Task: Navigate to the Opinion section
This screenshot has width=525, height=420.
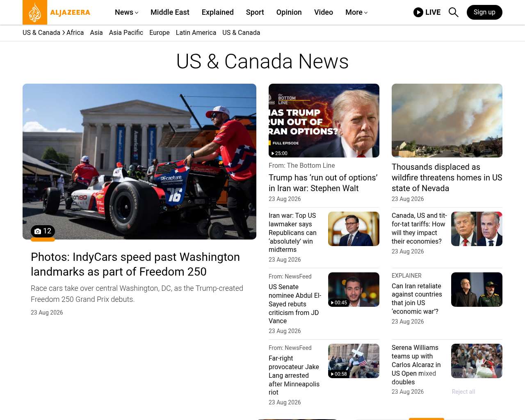Action: click(289, 12)
